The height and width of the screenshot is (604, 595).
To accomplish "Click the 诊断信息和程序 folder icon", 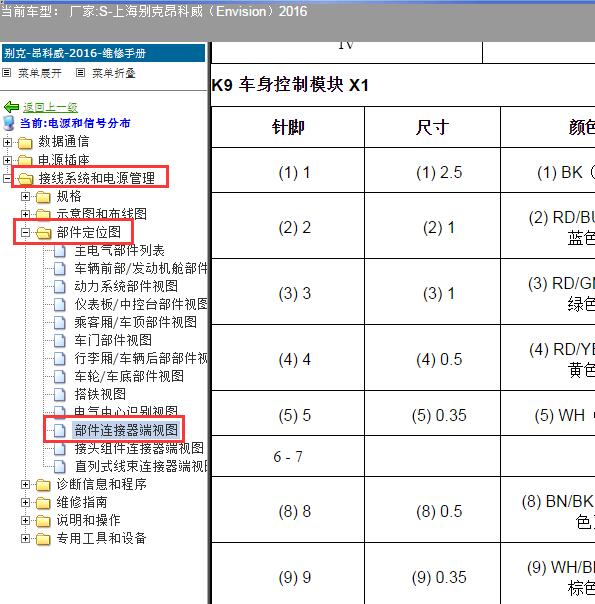I will (43, 485).
